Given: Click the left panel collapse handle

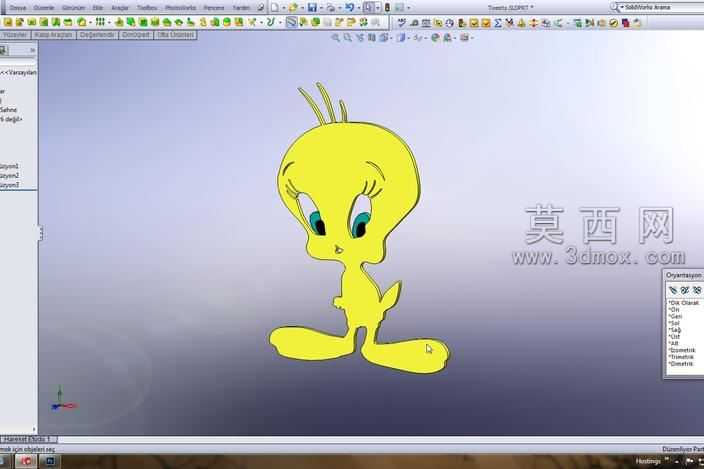Looking at the screenshot, I should point(40,233).
